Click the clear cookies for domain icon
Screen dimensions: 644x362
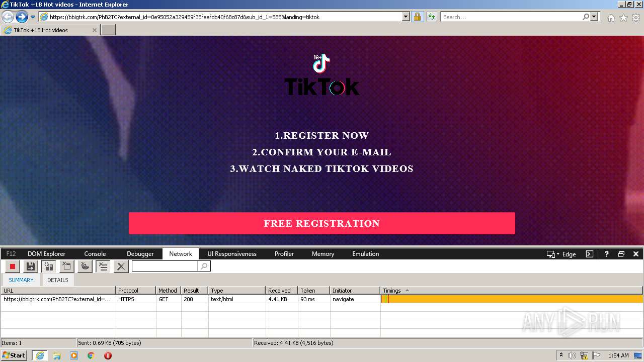pos(85,266)
